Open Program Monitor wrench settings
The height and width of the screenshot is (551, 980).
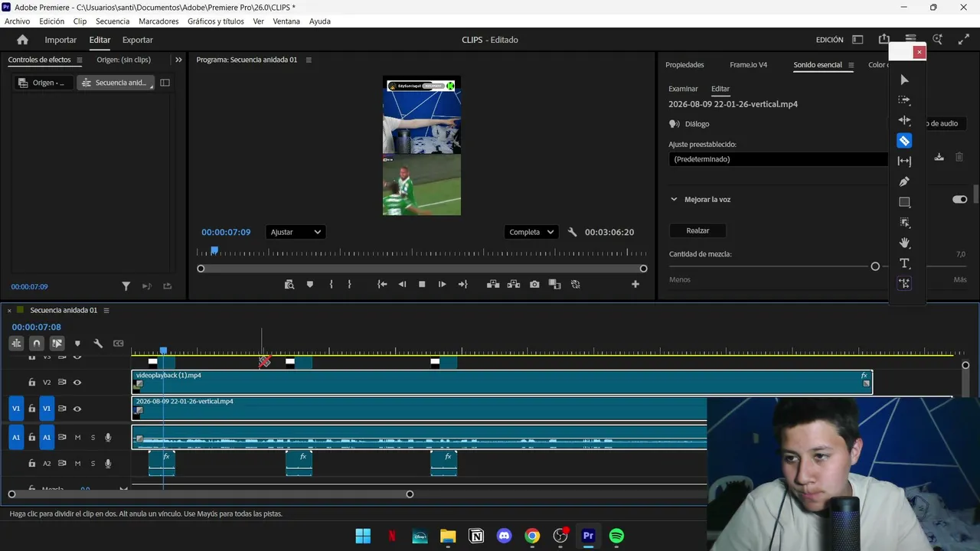[x=572, y=232]
